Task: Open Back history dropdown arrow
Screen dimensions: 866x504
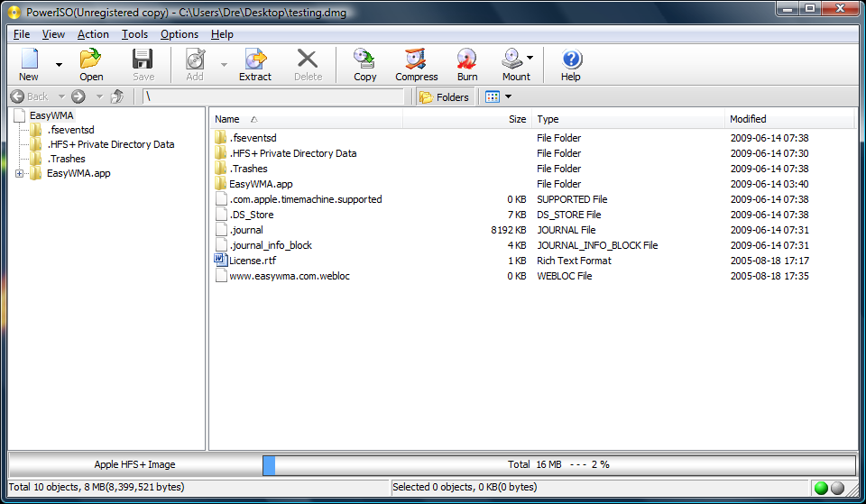Action: (x=62, y=96)
